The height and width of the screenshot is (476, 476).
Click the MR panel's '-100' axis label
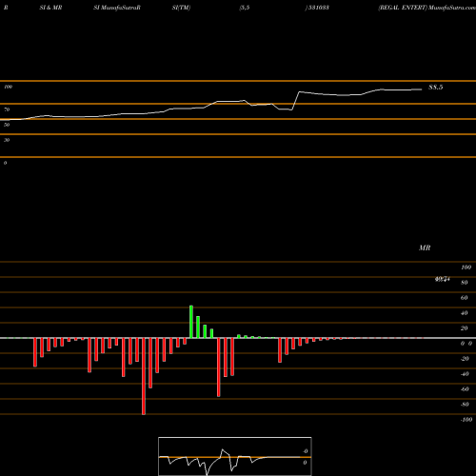466,420
